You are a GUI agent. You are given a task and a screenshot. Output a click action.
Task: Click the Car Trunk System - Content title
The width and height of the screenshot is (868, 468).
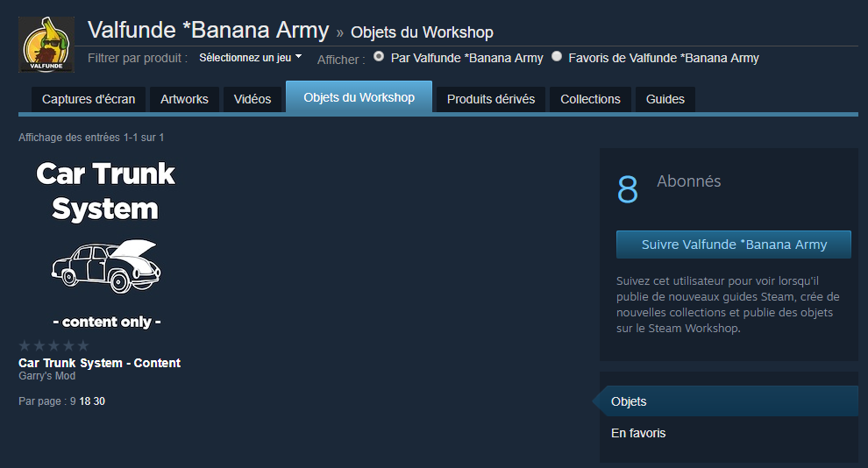click(100, 363)
